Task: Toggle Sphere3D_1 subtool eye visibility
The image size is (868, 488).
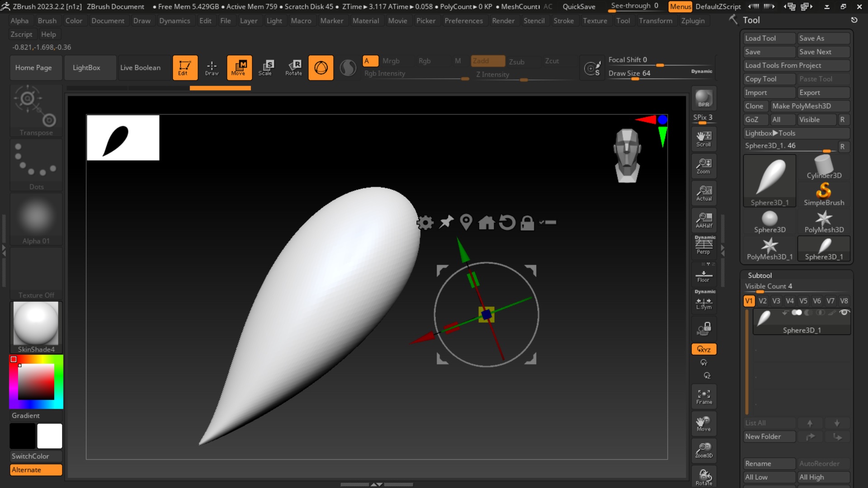Action: pyautogui.click(x=844, y=313)
